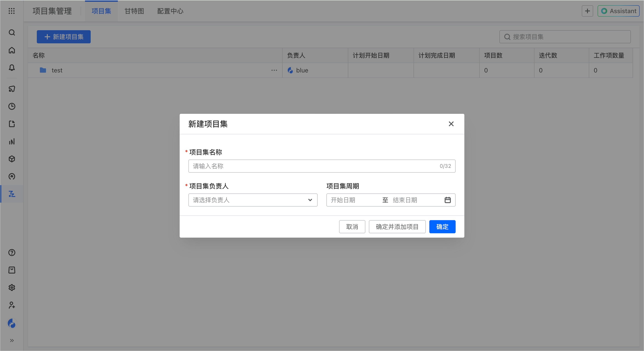The image size is (644, 351).
Task: Switch to the 甘特图 tab
Action: (x=134, y=11)
